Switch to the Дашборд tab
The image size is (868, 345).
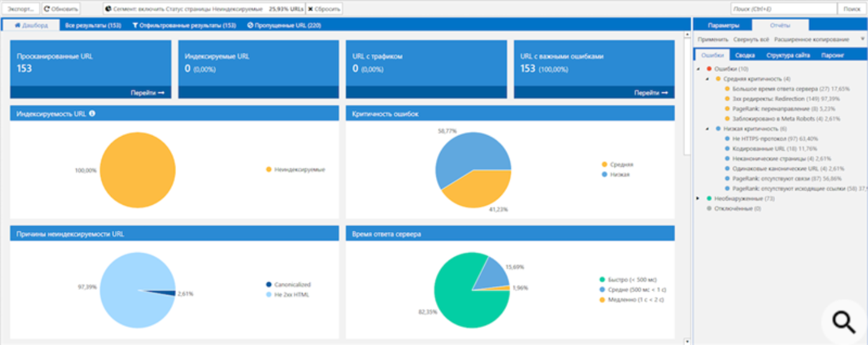pyautogui.click(x=30, y=25)
